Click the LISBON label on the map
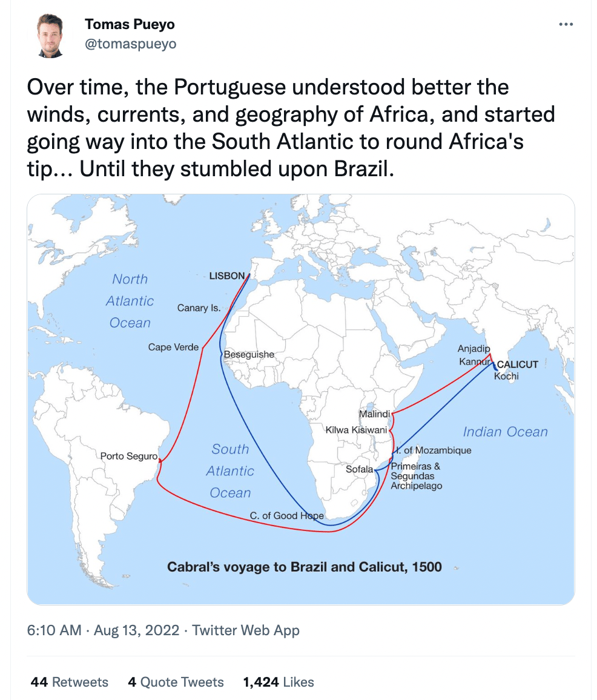Viewport: 597px width, 700px height. point(227,276)
